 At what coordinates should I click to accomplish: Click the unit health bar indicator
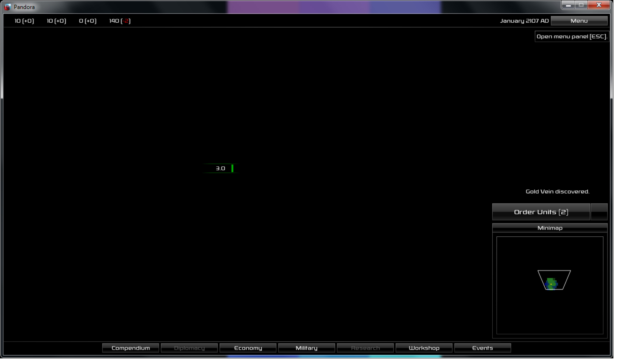(232, 169)
